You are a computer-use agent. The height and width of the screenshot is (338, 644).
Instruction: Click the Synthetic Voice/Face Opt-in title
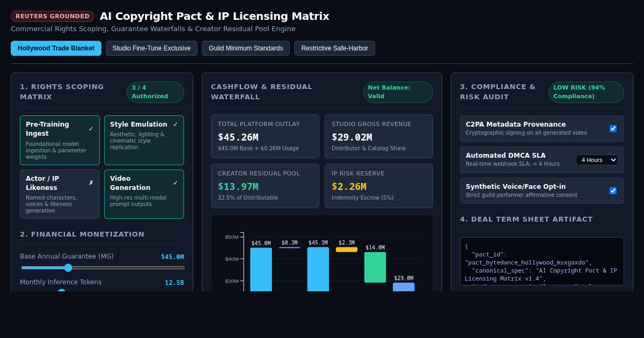click(x=516, y=187)
